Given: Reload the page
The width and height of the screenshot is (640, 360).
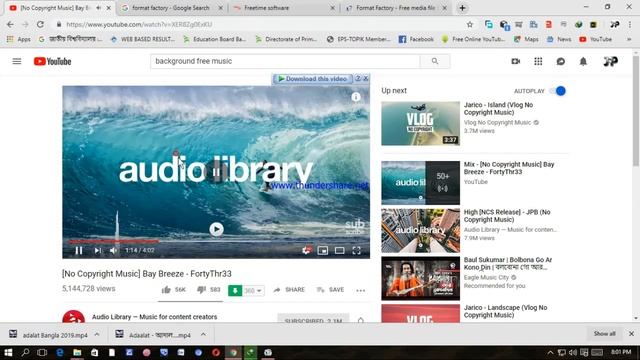Looking at the screenshot, I should click(x=40, y=24).
